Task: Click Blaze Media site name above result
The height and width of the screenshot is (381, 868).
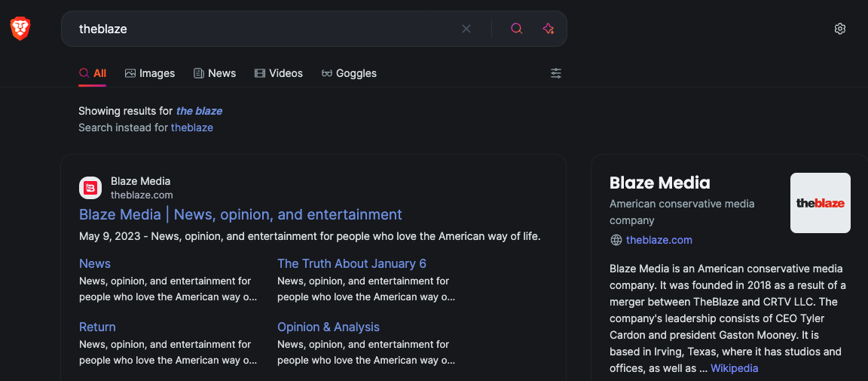Action: point(141,181)
